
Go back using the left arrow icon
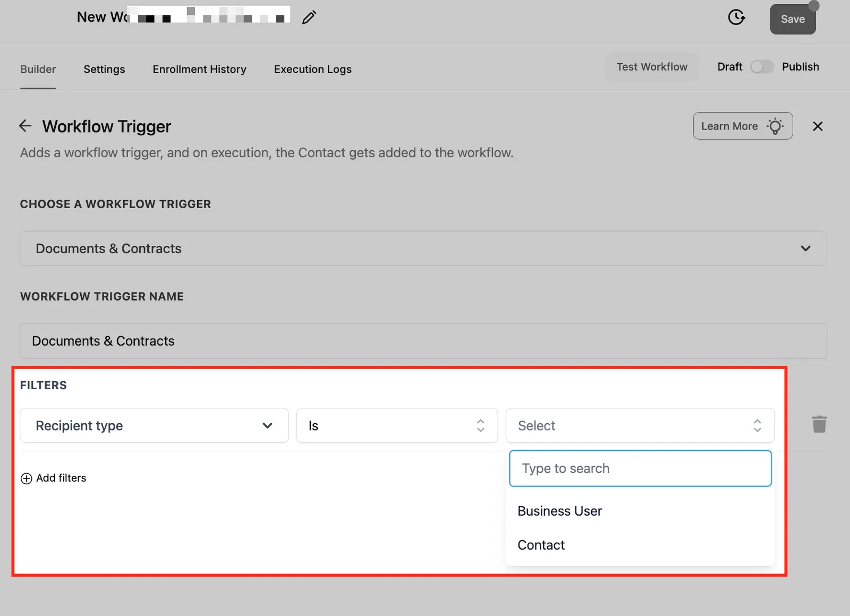25,126
